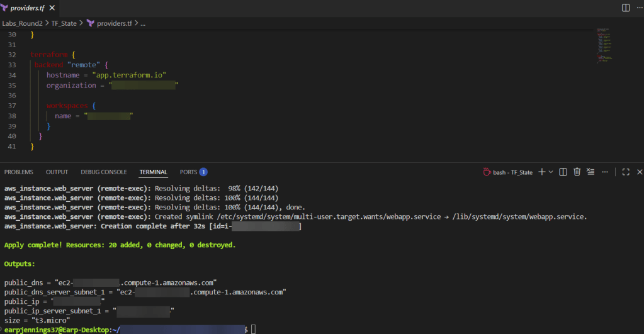This screenshot has height=334, width=644.
Task: Switch to the Problems tab
Action: pos(19,172)
